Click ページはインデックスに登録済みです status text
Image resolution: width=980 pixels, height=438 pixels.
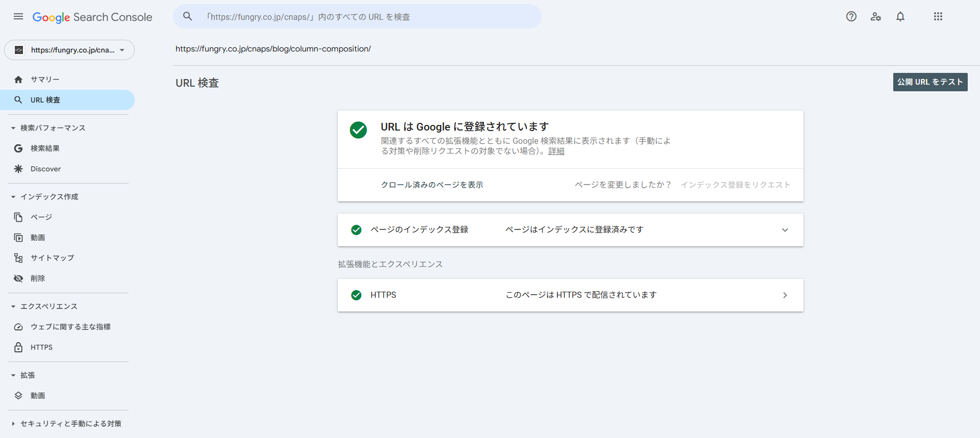click(574, 230)
